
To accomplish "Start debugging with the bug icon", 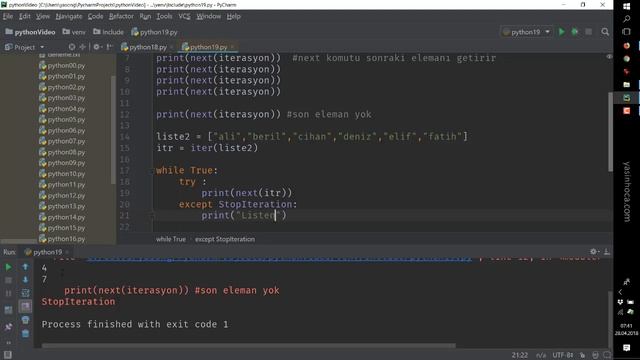I will (x=575, y=32).
